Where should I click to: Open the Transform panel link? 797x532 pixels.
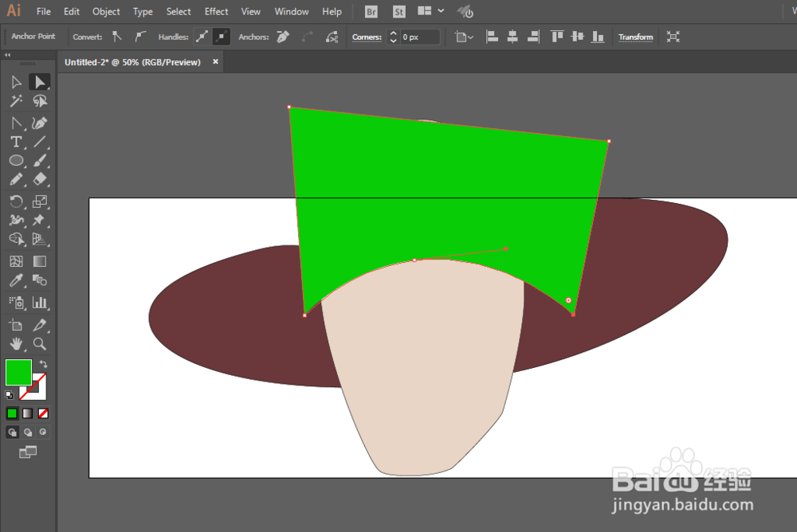tap(635, 37)
